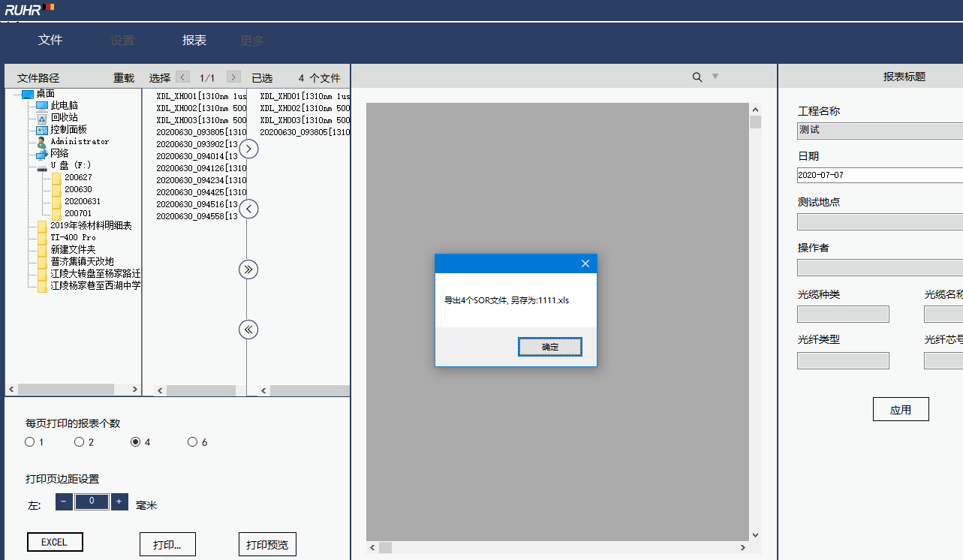Choose 6 reports per printed page

[192, 442]
